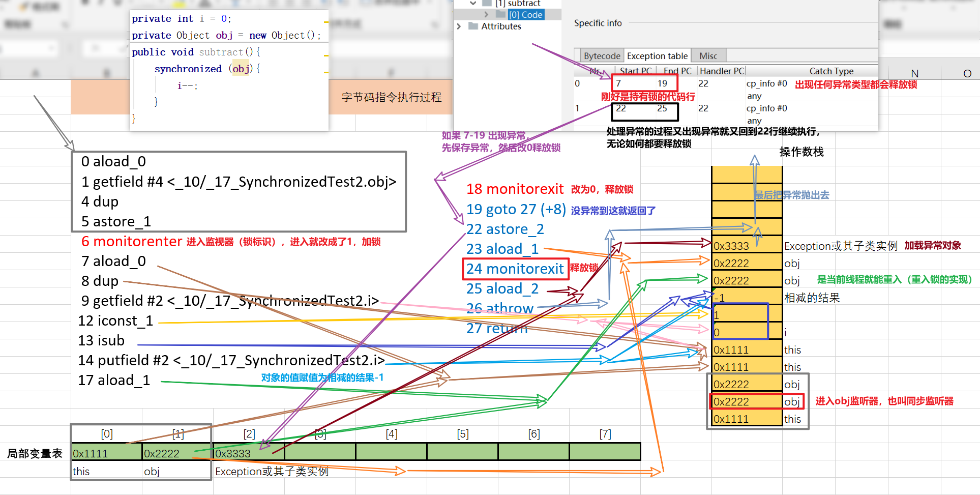Select the 相减的结果 cell
The width and height of the screenshot is (980, 495).
(x=812, y=298)
